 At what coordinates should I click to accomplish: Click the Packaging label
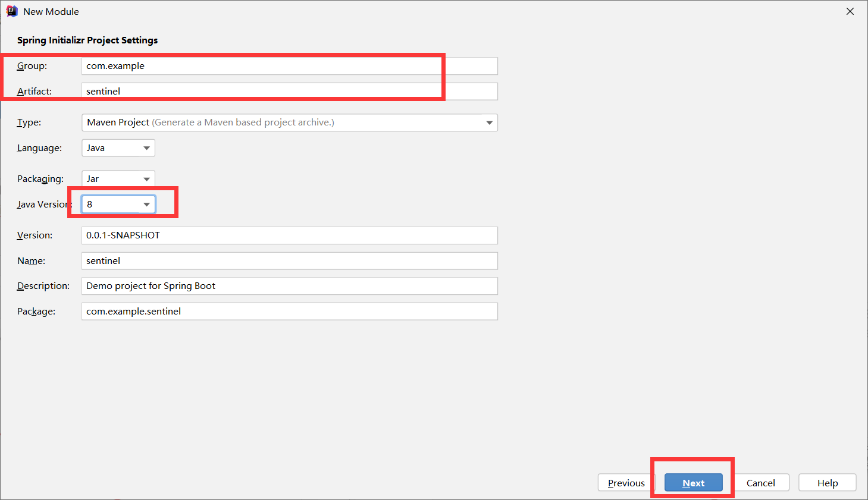tap(40, 179)
